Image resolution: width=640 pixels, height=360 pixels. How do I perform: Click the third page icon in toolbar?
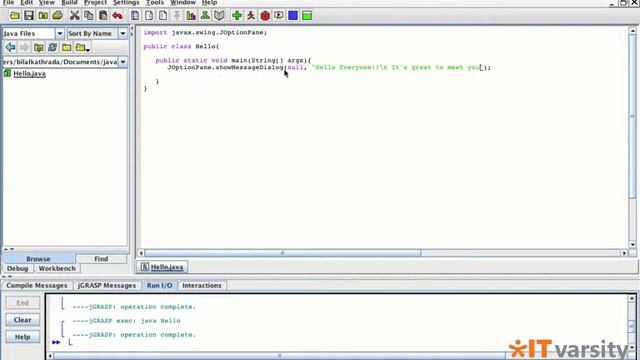tap(162, 16)
